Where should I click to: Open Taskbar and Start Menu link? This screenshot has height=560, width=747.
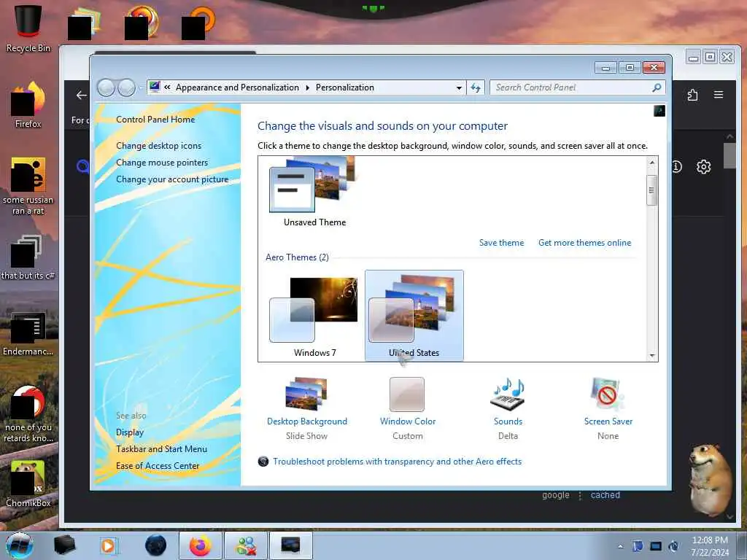(x=161, y=449)
